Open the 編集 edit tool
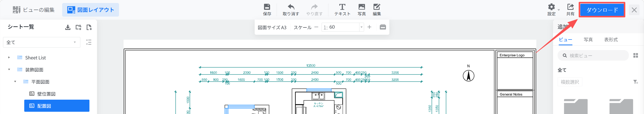The height and width of the screenshot is (114, 644). coord(377,10)
